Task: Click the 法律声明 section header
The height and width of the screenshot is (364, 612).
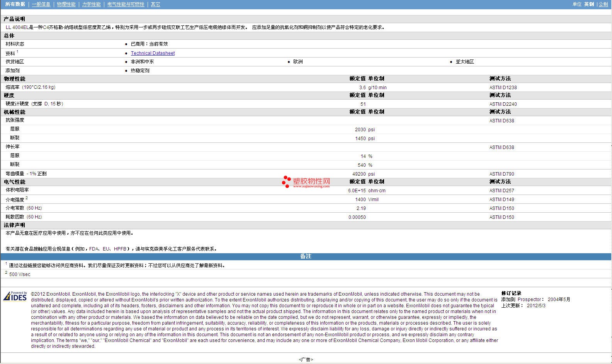Action: click(x=15, y=225)
